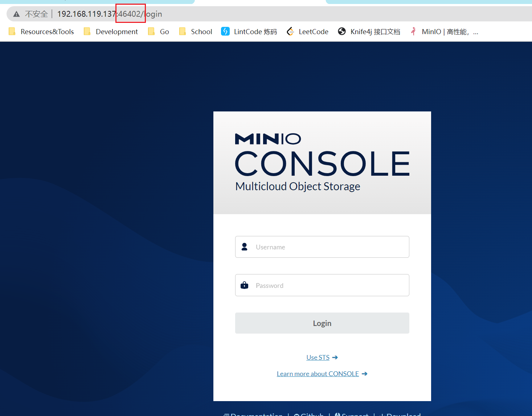Click the Go folder icon
This screenshot has height=416, width=532.
click(x=151, y=31)
